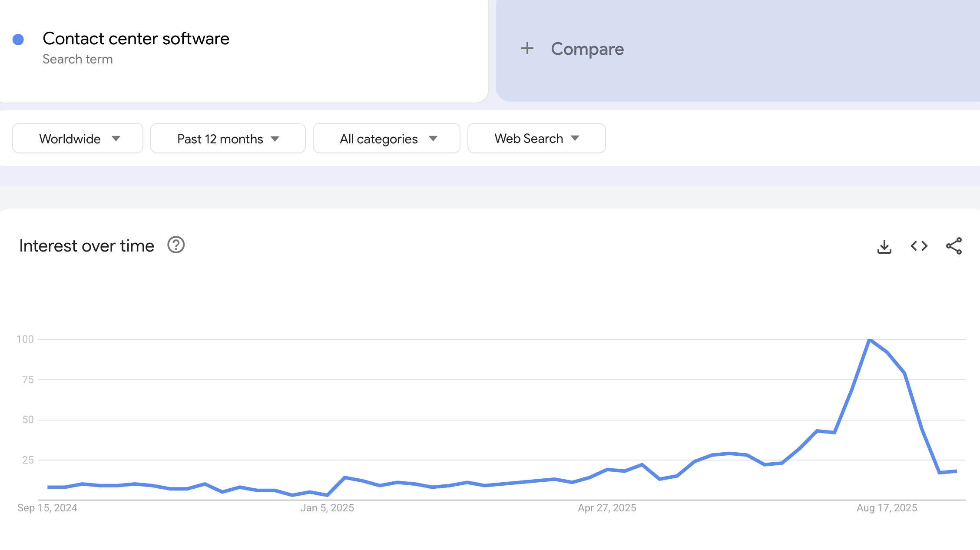Open the Interest over time help tooltip
The image size is (980, 550).
coord(175,245)
